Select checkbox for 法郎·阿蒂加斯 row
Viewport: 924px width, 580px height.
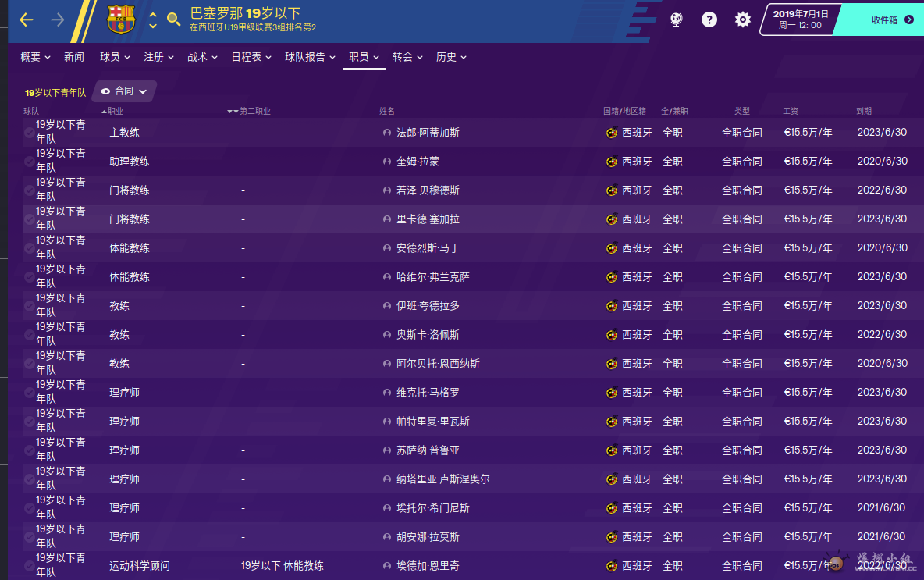[x=29, y=133]
